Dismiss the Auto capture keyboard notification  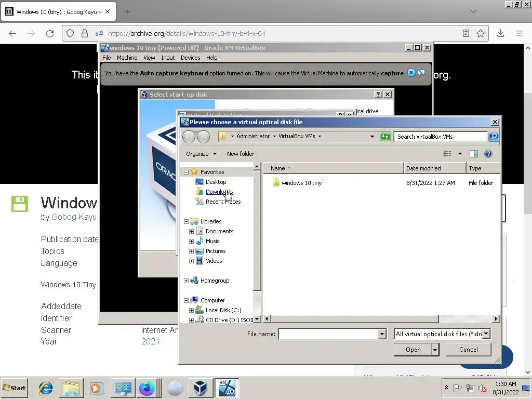point(411,73)
